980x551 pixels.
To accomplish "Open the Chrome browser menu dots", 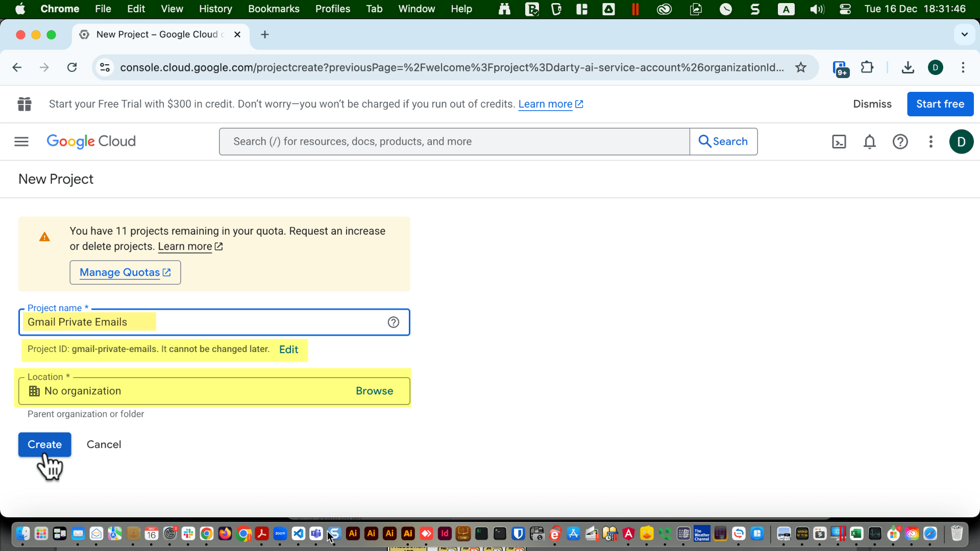I will [x=964, y=67].
